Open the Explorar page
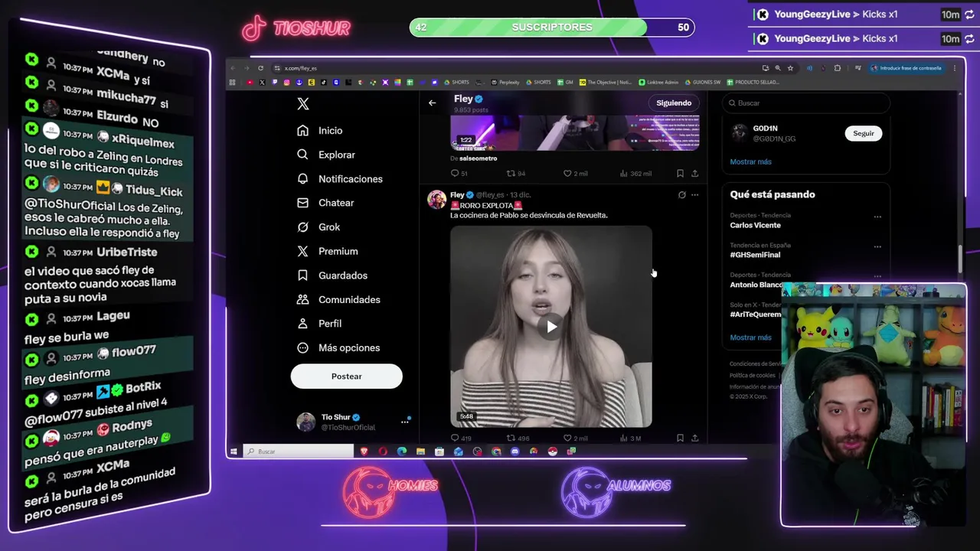Viewport: 980px width, 551px height. [326, 155]
